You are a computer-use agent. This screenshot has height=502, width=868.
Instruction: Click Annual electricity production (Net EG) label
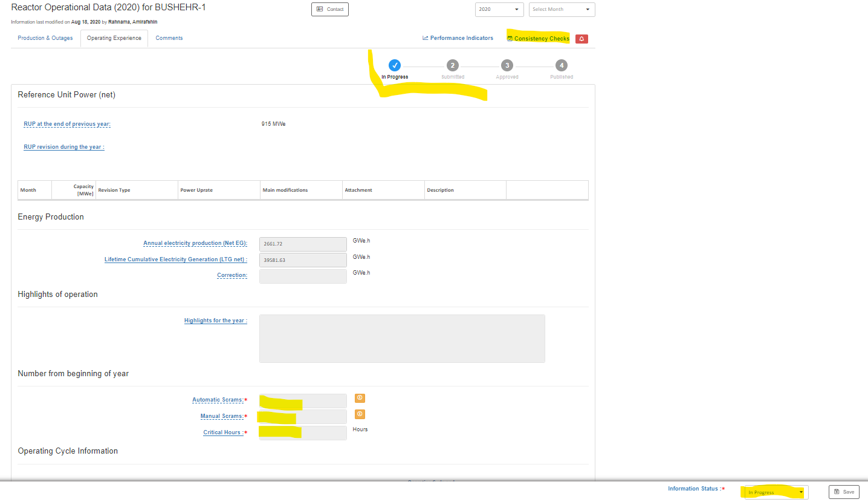click(x=195, y=243)
